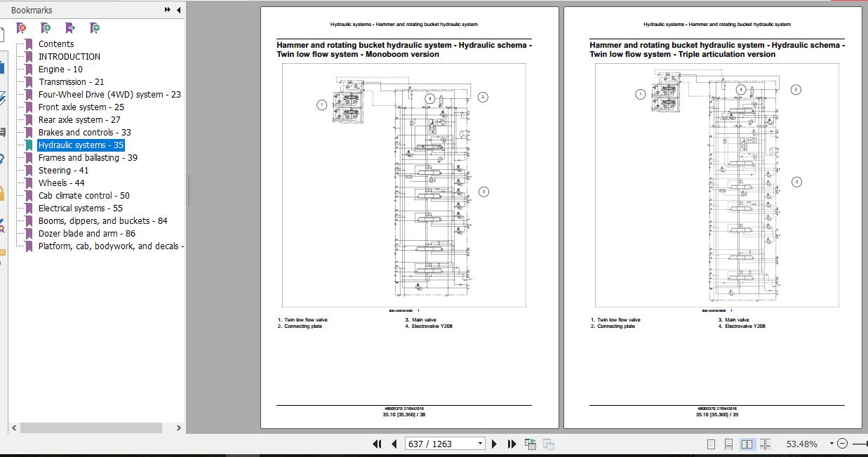Viewport: 868px width, 457px height.
Task: Toggle the two-page facing view
Action: pyautogui.click(x=748, y=444)
